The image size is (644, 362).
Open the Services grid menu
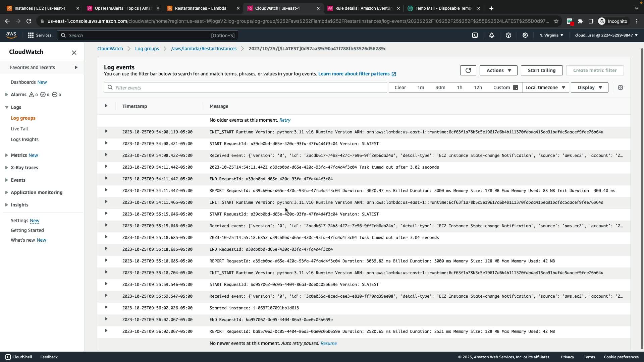click(x=39, y=35)
